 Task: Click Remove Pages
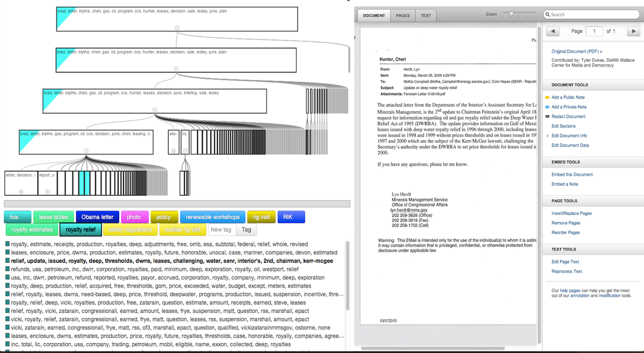[x=566, y=223]
